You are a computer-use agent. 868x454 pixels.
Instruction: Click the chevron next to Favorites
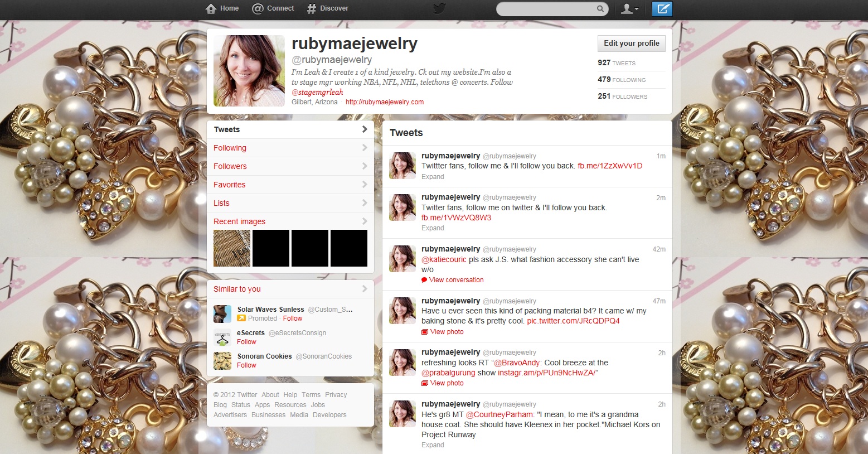[365, 185]
